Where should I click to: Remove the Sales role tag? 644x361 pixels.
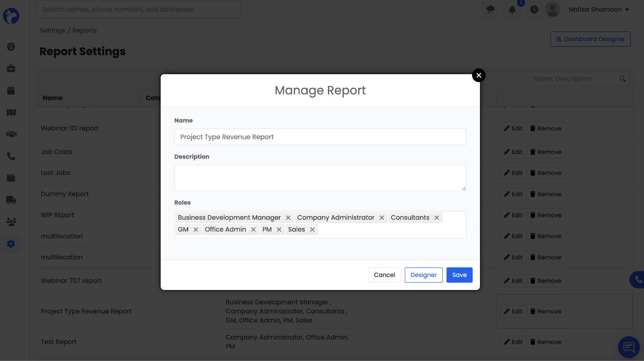pos(312,229)
